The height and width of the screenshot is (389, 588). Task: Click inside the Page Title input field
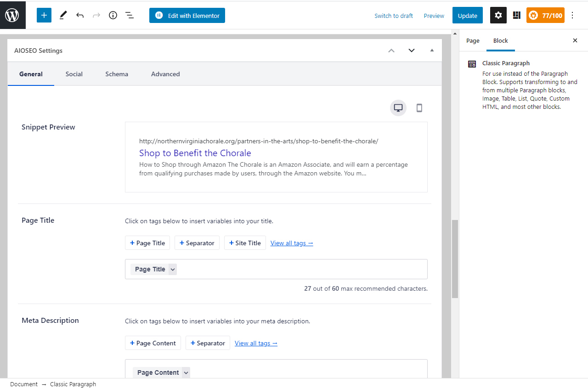point(299,269)
